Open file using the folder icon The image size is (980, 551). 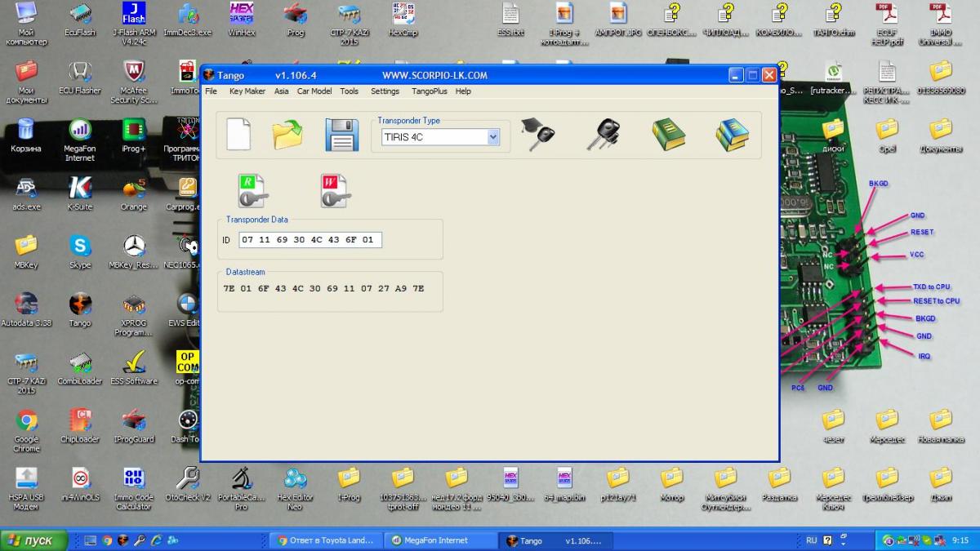pyautogui.click(x=288, y=135)
